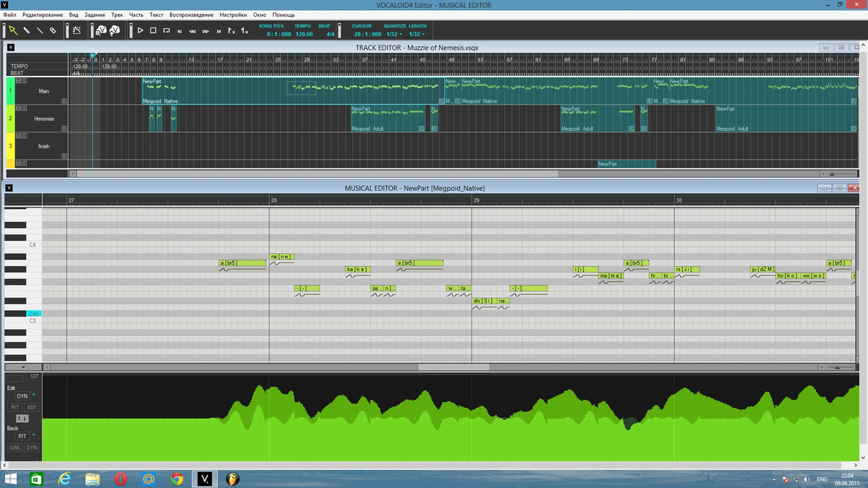Screen dimensions: 868x488
Task: Select the eraser tool
Action: click(x=53, y=30)
